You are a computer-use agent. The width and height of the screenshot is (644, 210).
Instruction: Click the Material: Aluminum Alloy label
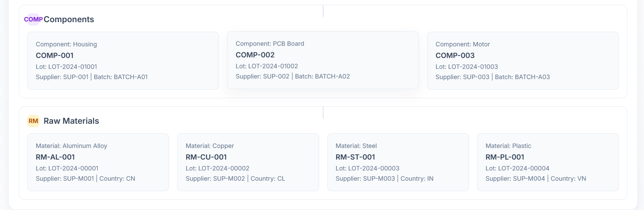(x=72, y=146)
